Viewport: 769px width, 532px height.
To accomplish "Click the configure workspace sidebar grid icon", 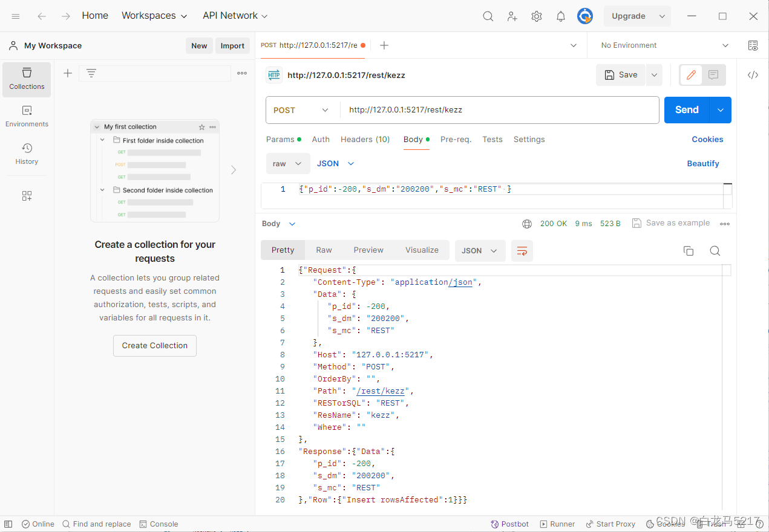I will tap(27, 196).
